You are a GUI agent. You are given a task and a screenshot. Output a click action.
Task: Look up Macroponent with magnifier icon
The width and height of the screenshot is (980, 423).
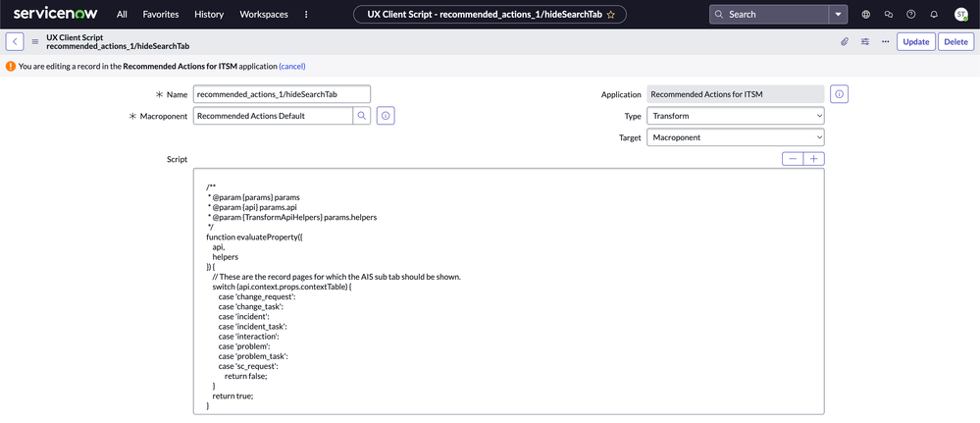coord(362,116)
